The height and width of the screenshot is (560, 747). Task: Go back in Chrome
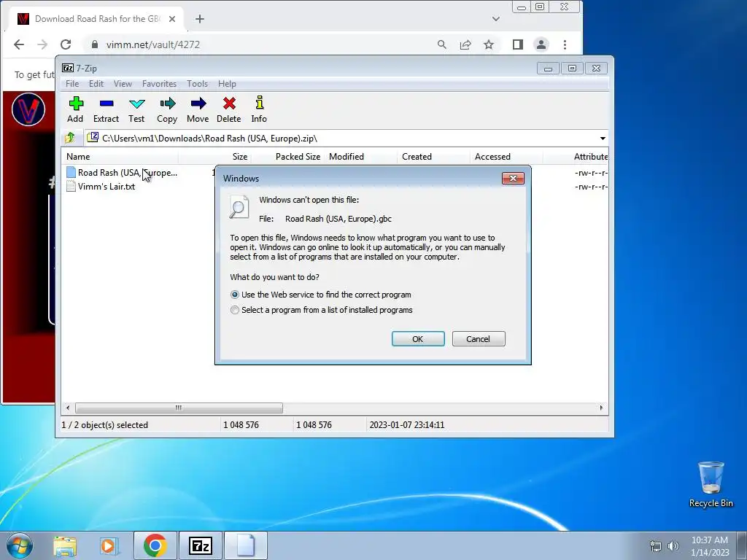19,44
